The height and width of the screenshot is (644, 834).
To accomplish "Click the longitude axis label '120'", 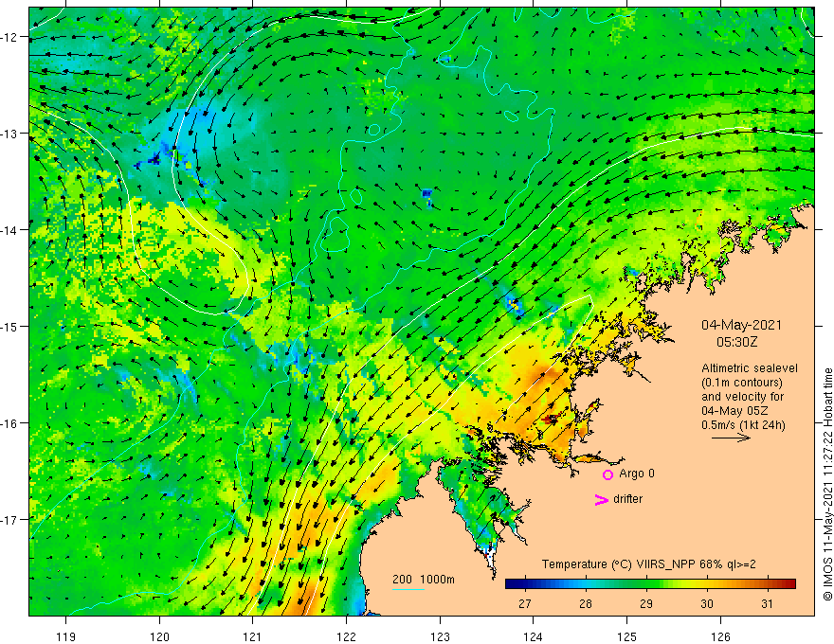I will (x=159, y=636).
